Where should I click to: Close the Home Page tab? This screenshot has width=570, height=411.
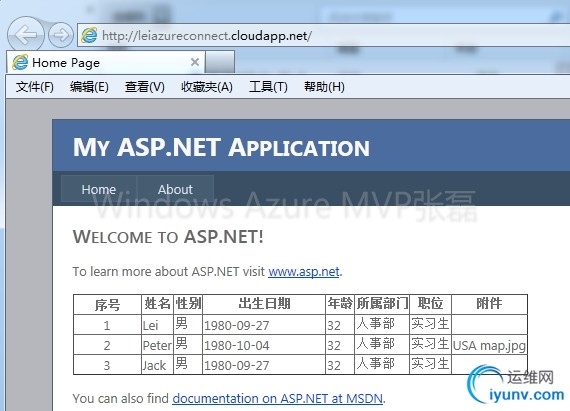click(x=195, y=62)
